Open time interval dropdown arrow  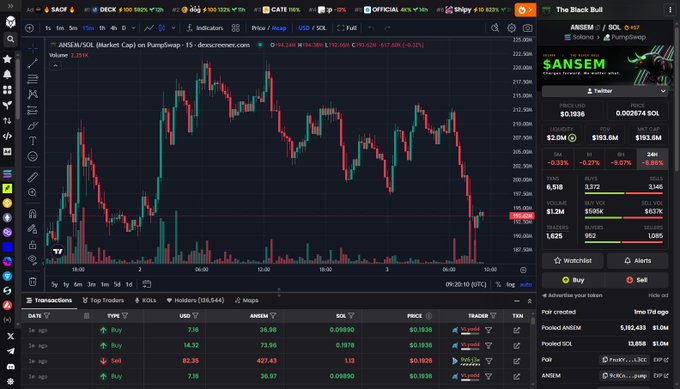[x=134, y=28]
